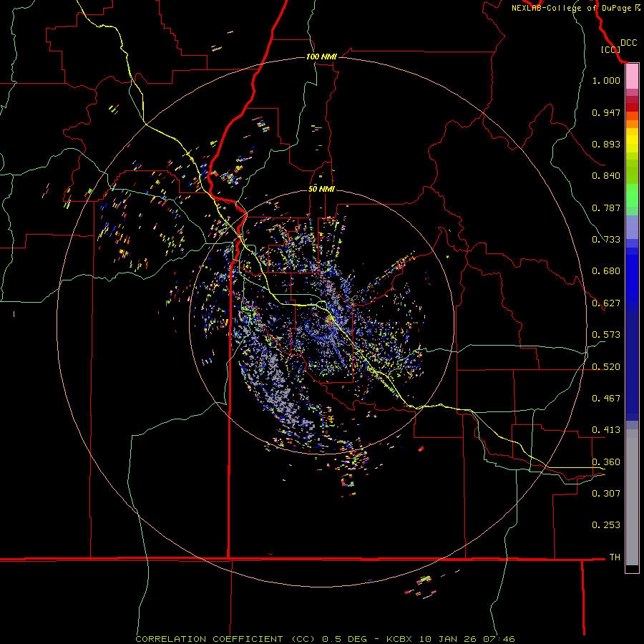This screenshot has width=644, height=644.
Task: Click the TH threshold label
Action: pyautogui.click(x=615, y=557)
